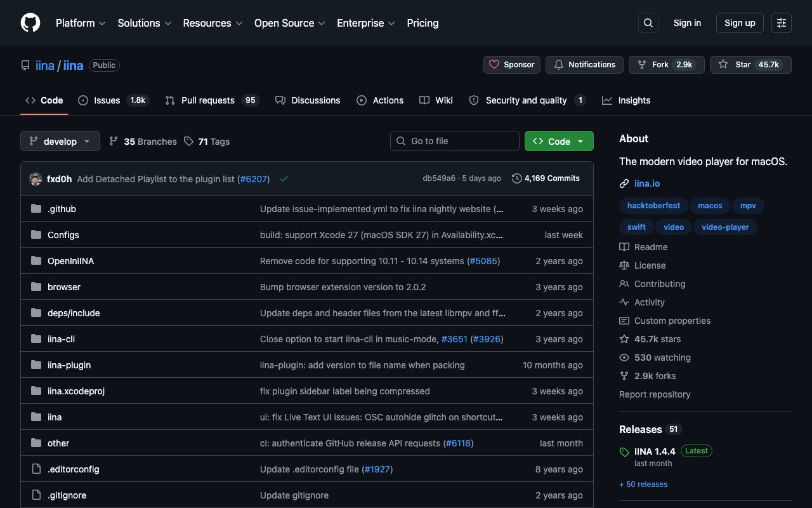Expand the Solutions menu

(145, 23)
